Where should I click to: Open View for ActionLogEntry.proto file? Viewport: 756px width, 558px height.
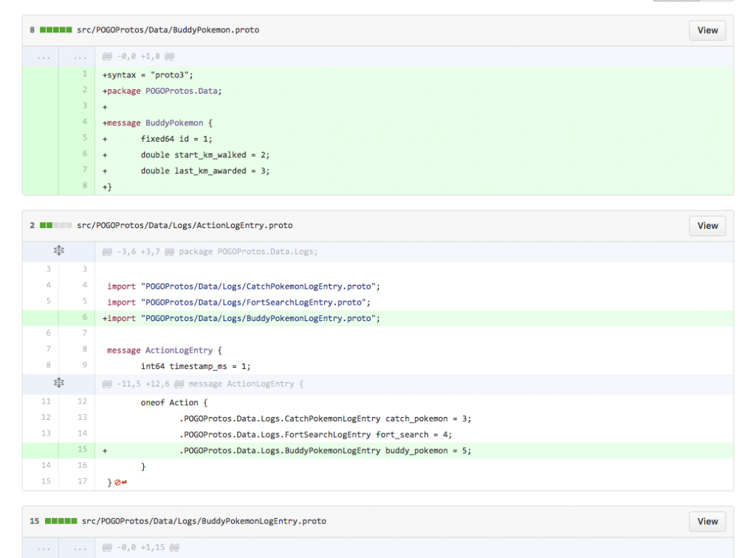pos(707,226)
